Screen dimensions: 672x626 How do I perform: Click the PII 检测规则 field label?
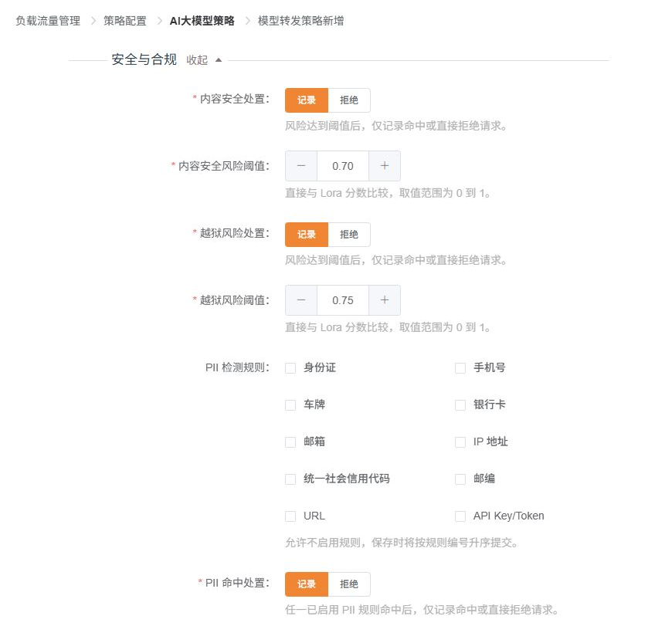click(x=237, y=367)
